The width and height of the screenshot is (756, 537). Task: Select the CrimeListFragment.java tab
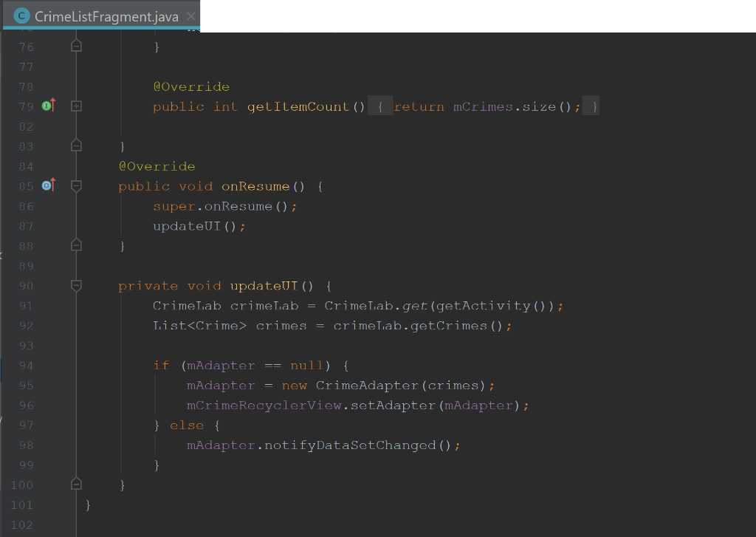(101, 16)
